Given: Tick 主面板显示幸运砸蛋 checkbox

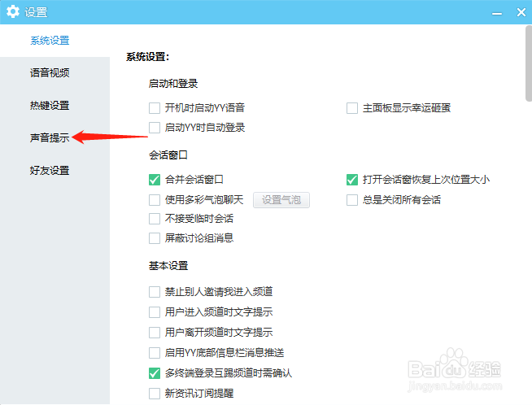Looking at the screenshot, I should pos(352,108).
